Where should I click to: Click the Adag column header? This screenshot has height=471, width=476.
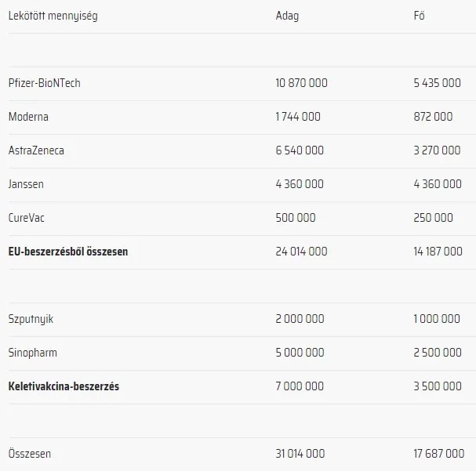coord(287,16)
